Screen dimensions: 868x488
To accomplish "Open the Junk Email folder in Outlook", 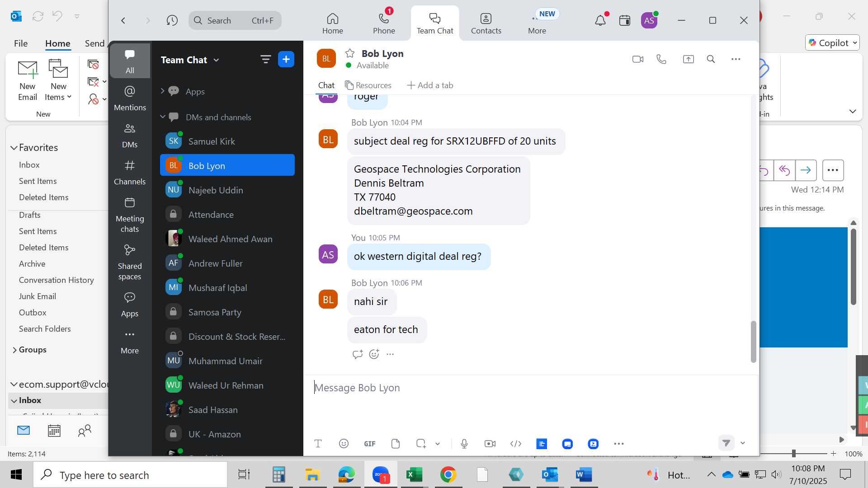I will 38,296.
